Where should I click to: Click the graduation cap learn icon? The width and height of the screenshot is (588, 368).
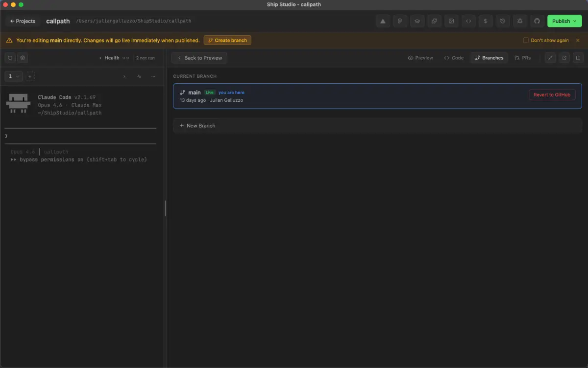pyautogui.click(x=417, y=21)
